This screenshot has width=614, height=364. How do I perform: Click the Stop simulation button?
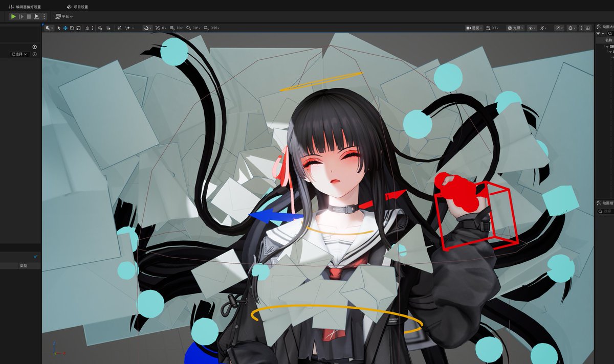29,16
